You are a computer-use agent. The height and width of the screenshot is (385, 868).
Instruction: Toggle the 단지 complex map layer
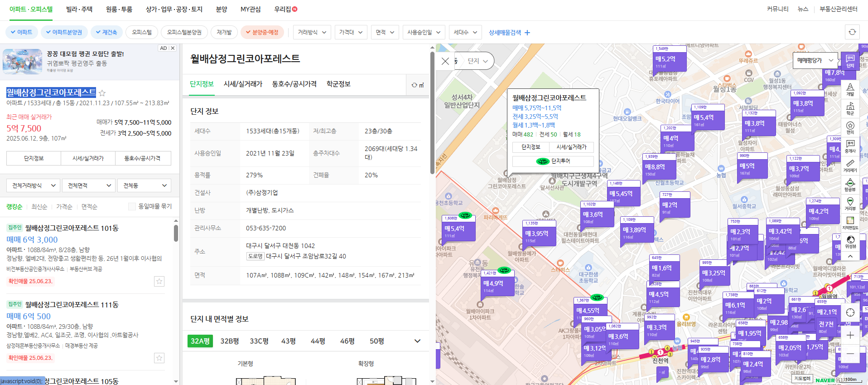850,61
